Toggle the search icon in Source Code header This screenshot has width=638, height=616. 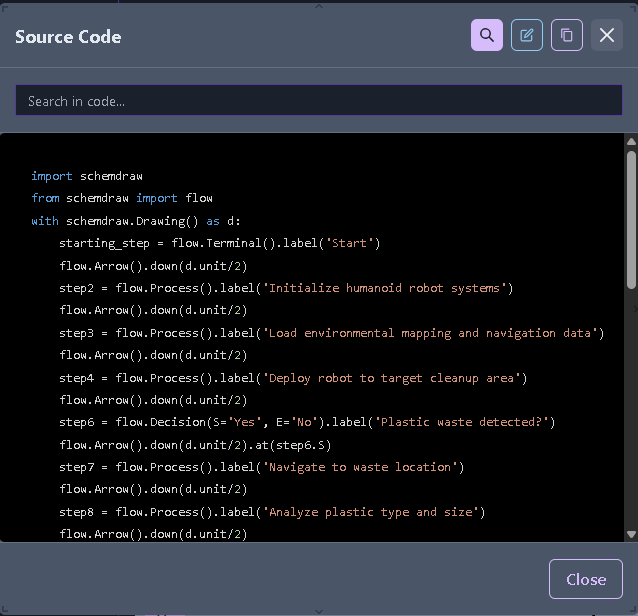pyautogui.click(x=487, y=35)
